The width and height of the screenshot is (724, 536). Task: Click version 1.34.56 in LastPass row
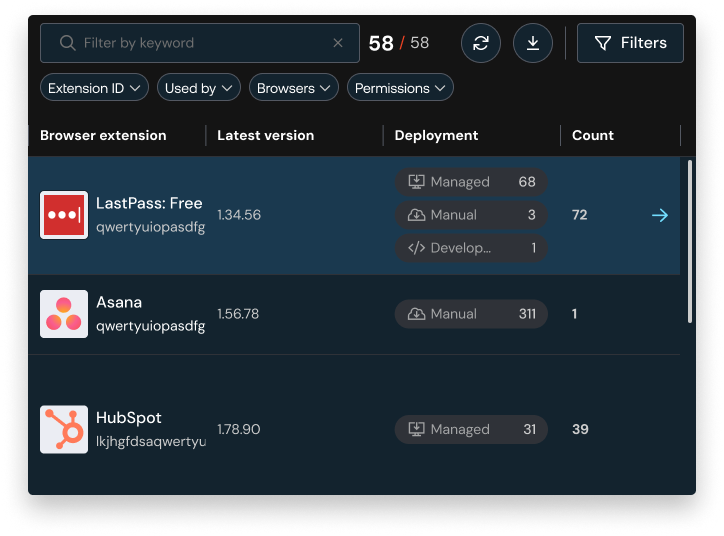point(239,215)
